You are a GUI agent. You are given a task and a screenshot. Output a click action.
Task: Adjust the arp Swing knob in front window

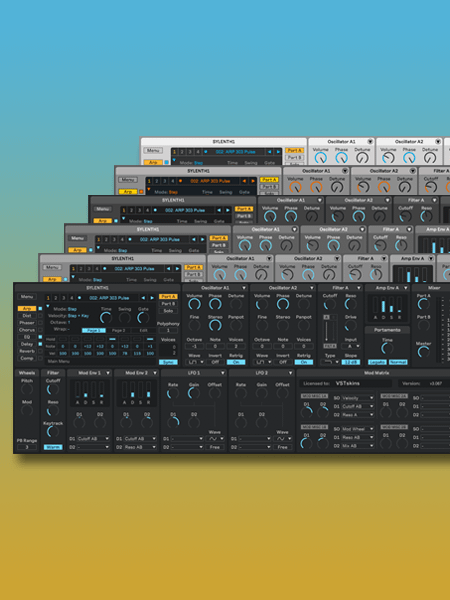(x=124, y=318)
